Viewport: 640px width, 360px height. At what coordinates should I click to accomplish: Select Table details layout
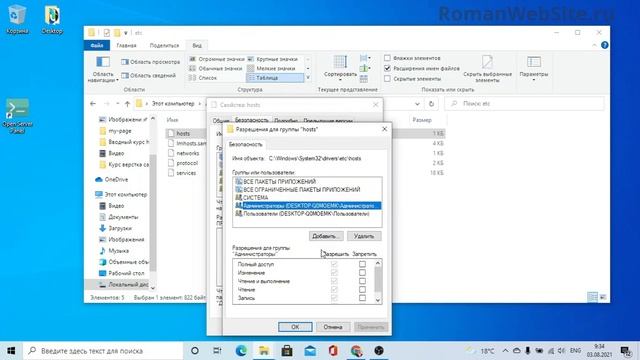pos(275,78)
